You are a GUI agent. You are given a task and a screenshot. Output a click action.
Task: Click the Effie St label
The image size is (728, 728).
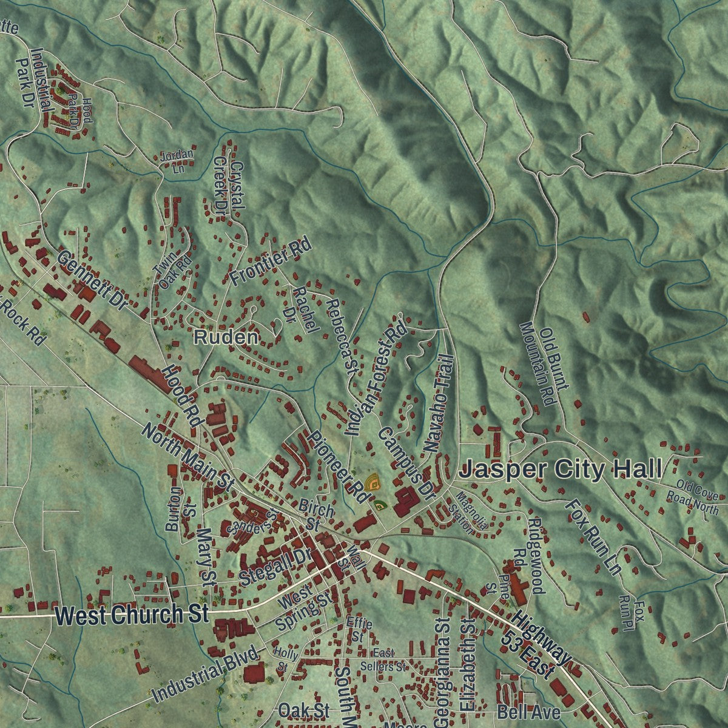(x=359, y=630)
